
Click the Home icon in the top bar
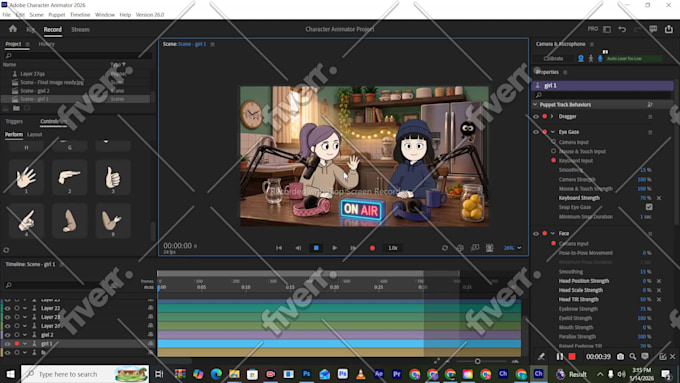(13, 29)
